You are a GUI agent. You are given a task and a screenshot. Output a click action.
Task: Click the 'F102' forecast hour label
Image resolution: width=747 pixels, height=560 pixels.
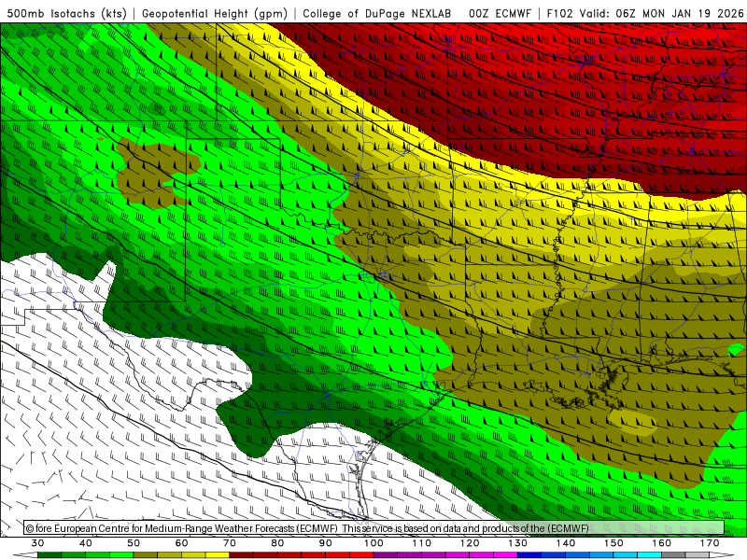tap(559, 13)
